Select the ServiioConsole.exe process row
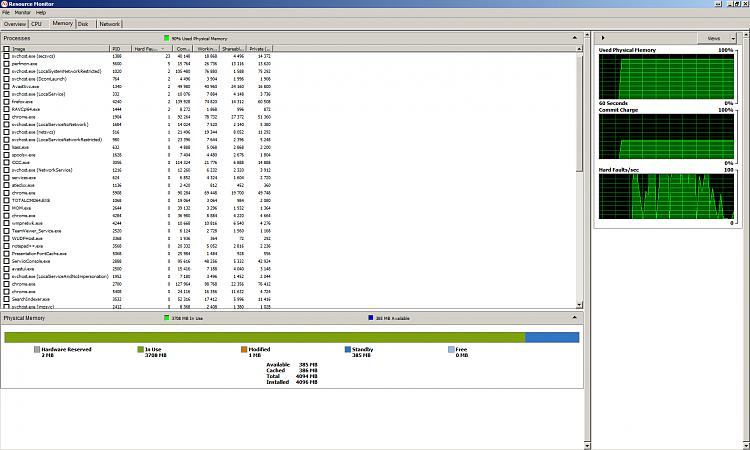The width and height of the screenshot is (750, 450). pos(136,261)
